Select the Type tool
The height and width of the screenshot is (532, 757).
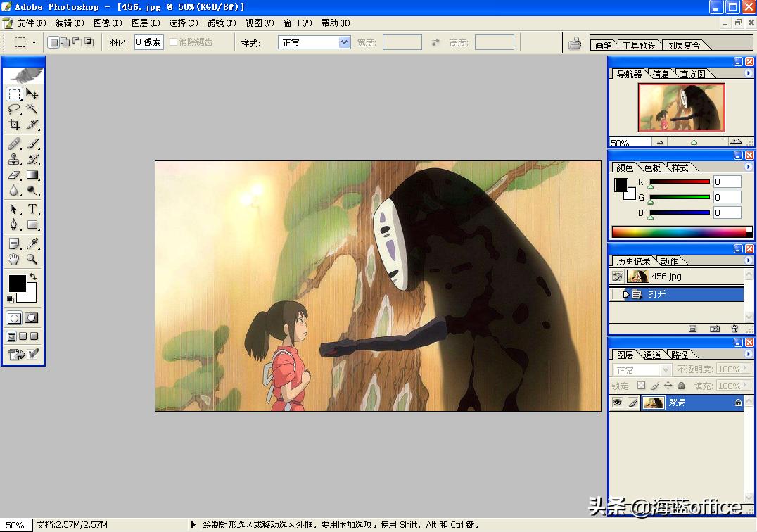[x=33, y=209]
